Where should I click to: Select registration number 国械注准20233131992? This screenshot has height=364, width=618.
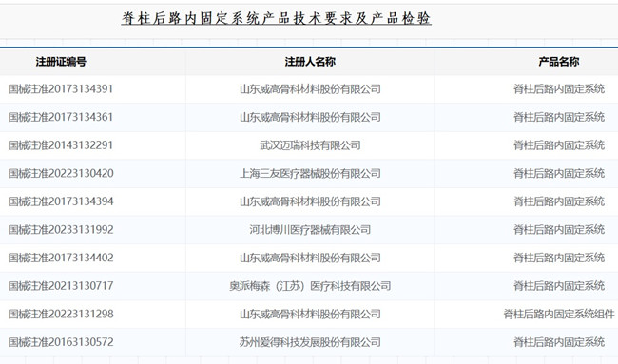(61, 230)
